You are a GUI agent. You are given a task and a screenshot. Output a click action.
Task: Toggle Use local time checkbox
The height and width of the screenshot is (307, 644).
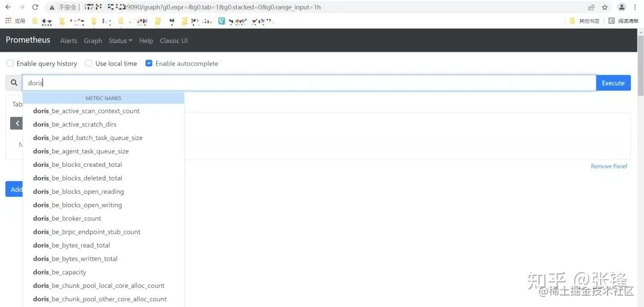(x=89, y=63)
